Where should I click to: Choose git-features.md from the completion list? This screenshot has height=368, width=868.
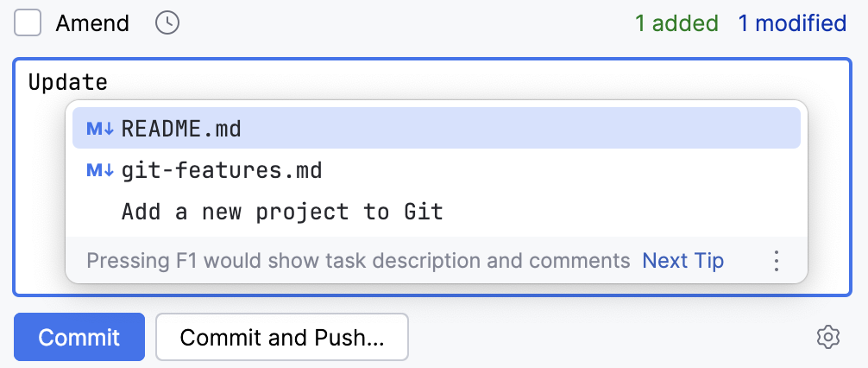(222, 170)
